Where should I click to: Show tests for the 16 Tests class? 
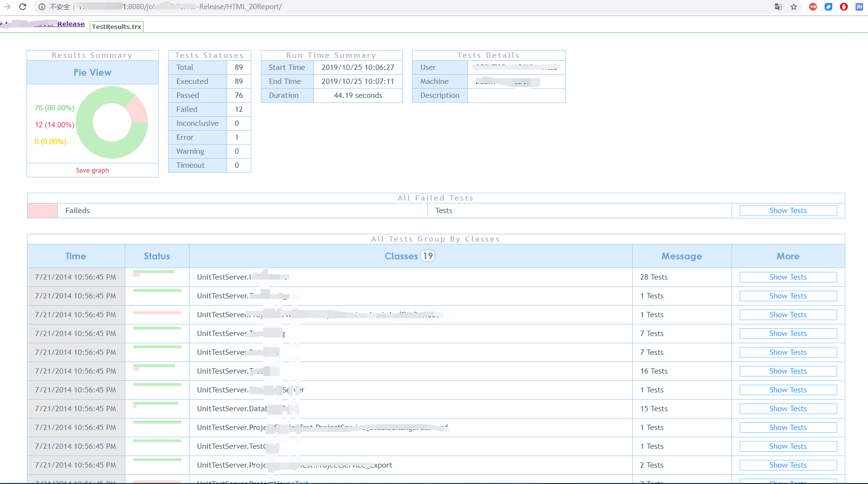(788, 371)
